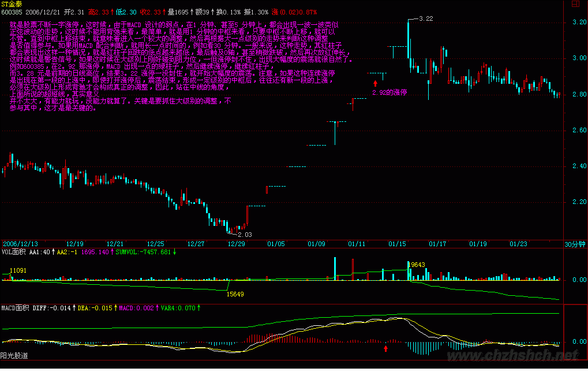Click the 01/15 date on time axis
Image resolution: width=588 pixels, height=379 pixels.
pos(396,244)
